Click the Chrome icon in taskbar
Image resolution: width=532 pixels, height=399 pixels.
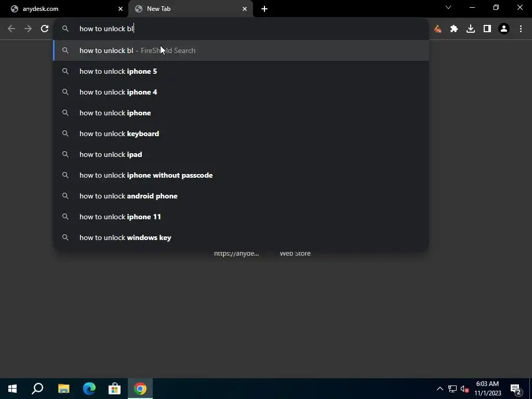click(140, 389)
